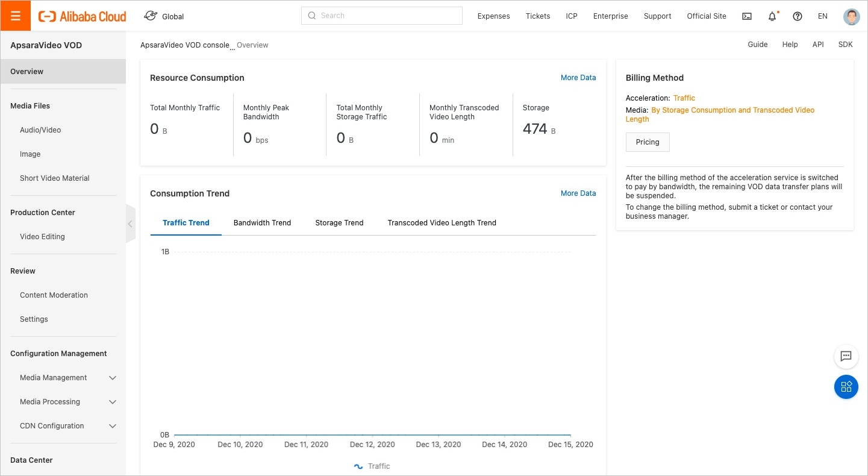Open the Cloud Shell terminal icon

[x=747, y=16]
